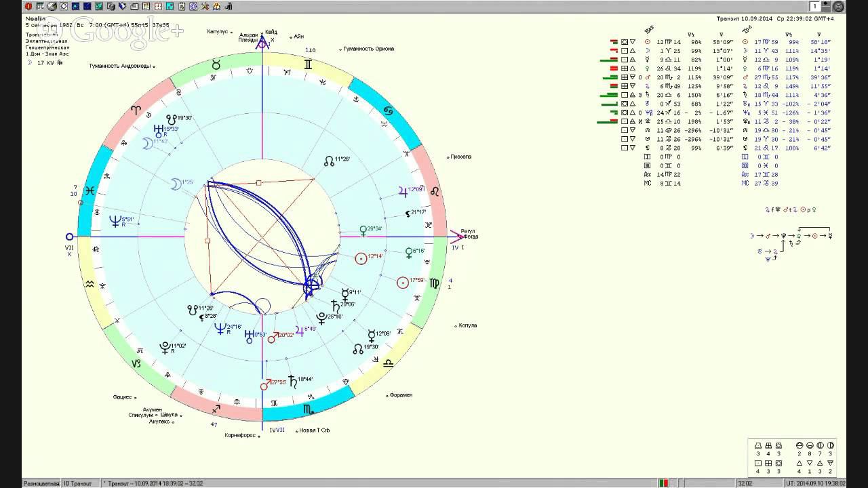The height and width of the screenshot is (488, 868).
Task: Click the Taurus sign on the zodiac ring
Action: pos(216,64)
